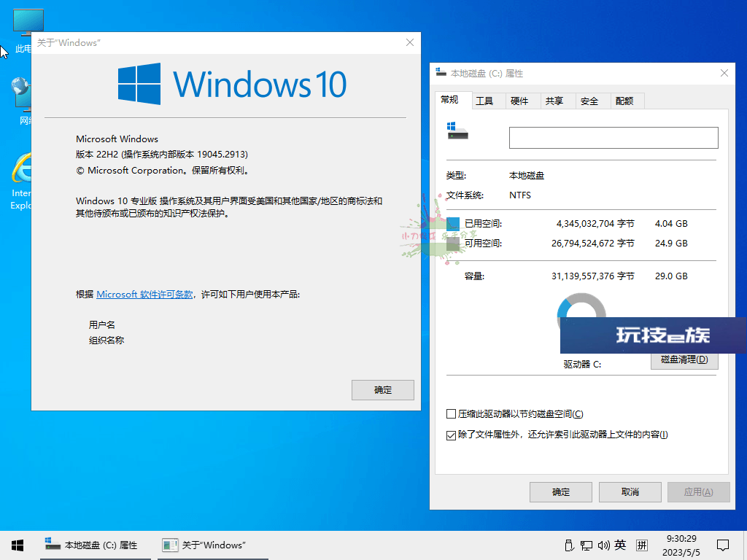Viewport: 747px width, 560px height.
Task: Click the 29.0 GB capacity value
Action: point(671,276)
